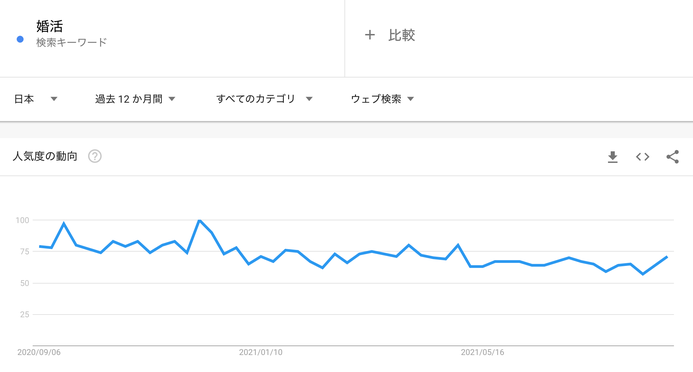
Task: Select the 2021/05/16 date label on axis
Action: coord(482,352)
